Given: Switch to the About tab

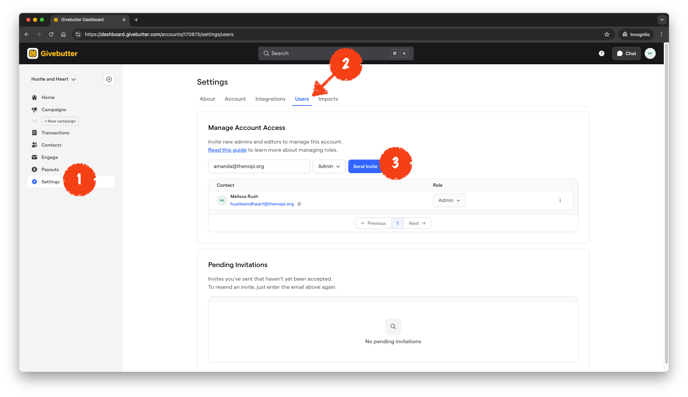Looking at the screenshot, I should (207, 99).
